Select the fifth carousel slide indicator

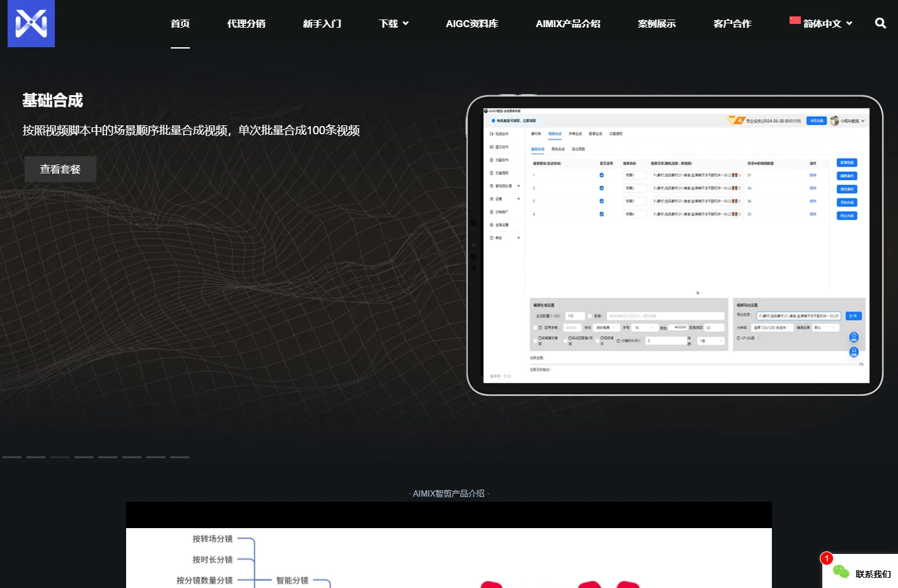pos(108,457)
